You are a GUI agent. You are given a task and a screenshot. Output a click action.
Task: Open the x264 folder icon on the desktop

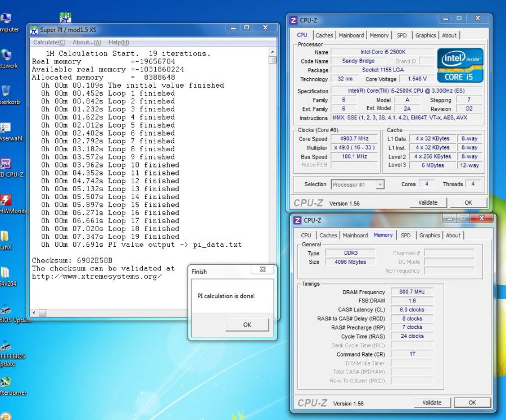(x=5, y=273)
